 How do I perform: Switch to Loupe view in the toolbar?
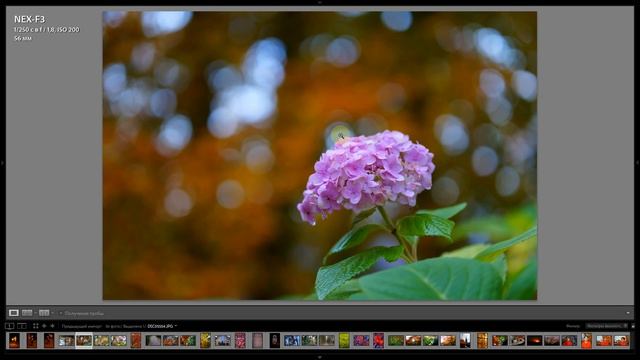tap(13, 313)
